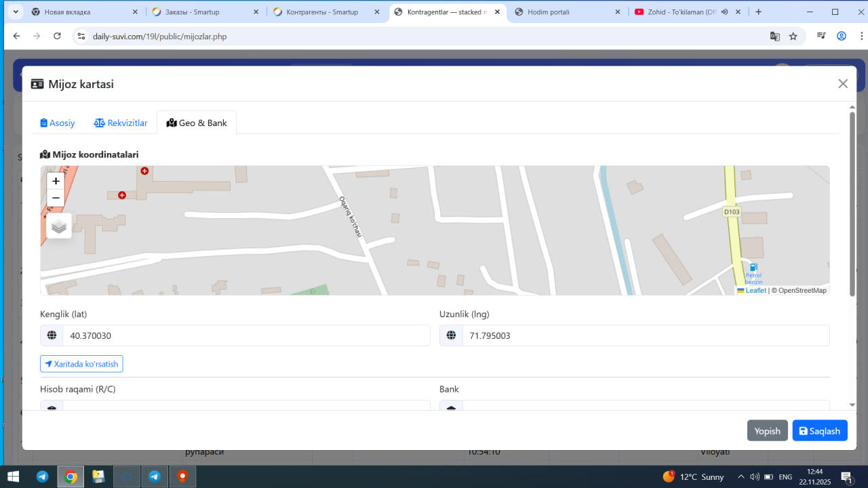Click the dialog's vertical scrollbar thumb
Image resolution: width=868 pixels, height=488 pixels.
coord(852,203)
